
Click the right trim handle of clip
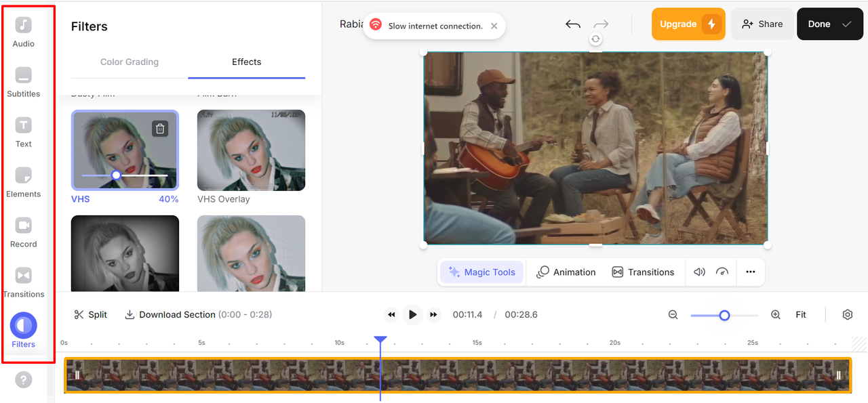click(x=838, y=375)
